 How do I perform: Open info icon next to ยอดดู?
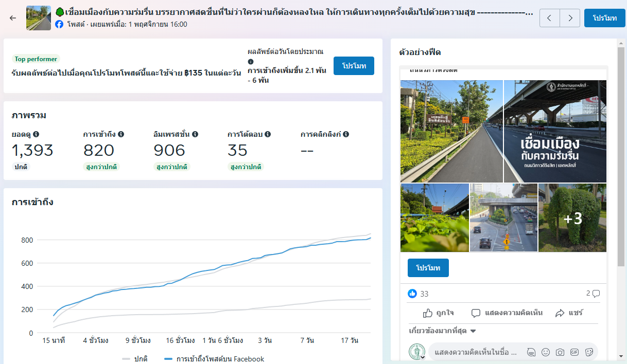36,134
